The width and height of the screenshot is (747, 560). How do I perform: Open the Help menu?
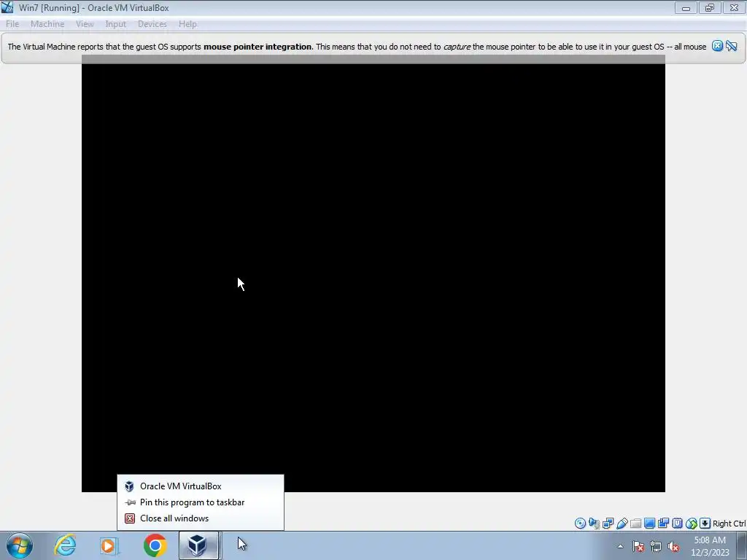click(187, 24)
